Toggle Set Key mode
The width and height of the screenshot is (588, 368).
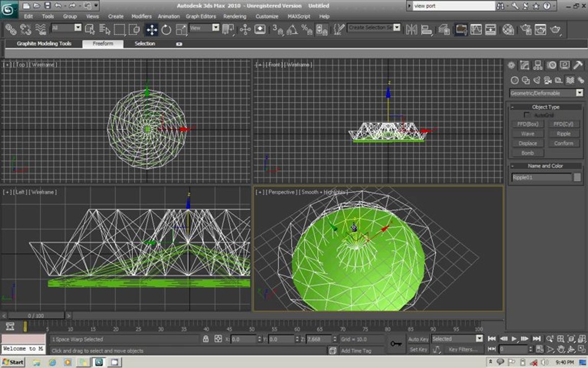(418, 350)
